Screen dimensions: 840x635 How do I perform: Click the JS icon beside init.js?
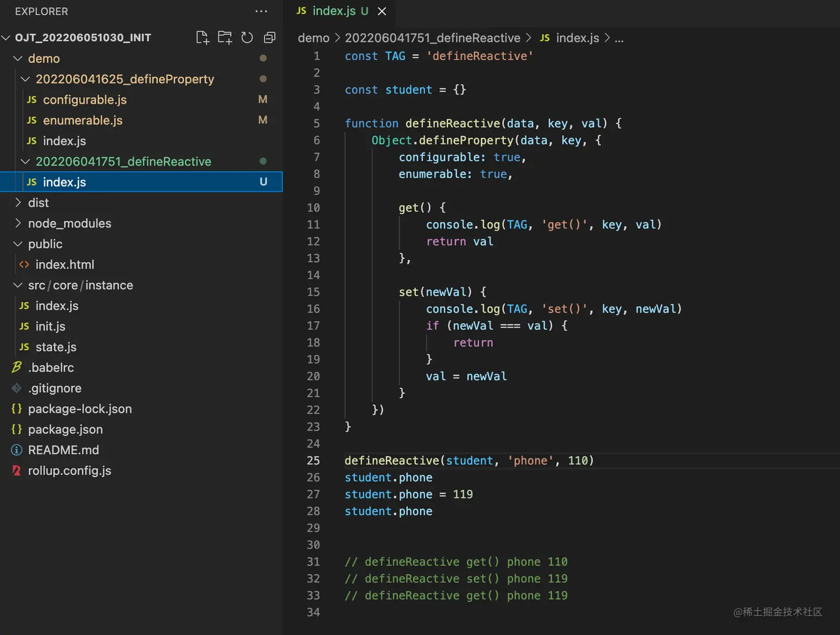tap(24, 326)
